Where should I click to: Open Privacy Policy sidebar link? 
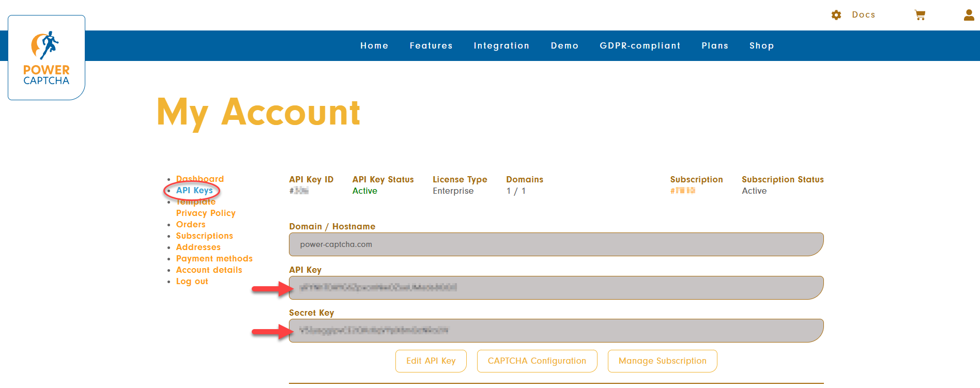tap(206, 213)
